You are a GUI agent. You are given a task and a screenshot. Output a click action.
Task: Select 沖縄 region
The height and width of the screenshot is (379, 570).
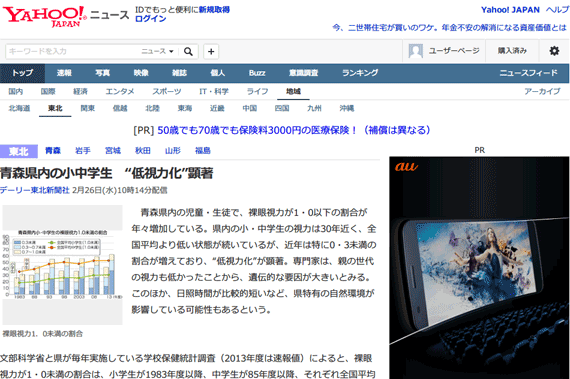coord(346,108)
